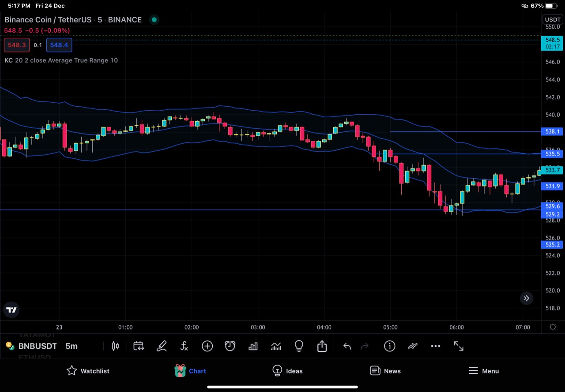Tap the personal hotspot status icon

point(525,6)
